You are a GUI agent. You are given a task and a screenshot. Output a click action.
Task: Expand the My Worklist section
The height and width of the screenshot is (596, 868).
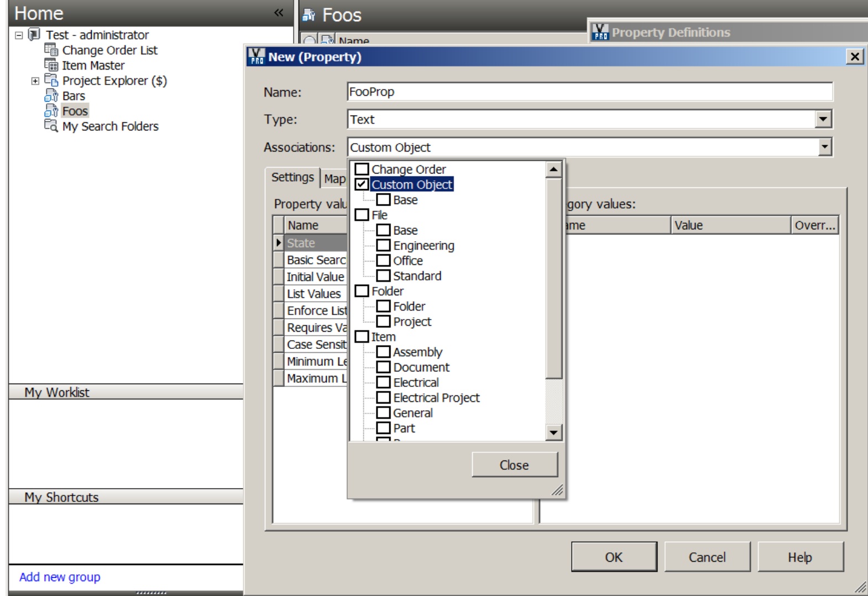[126, 392]
